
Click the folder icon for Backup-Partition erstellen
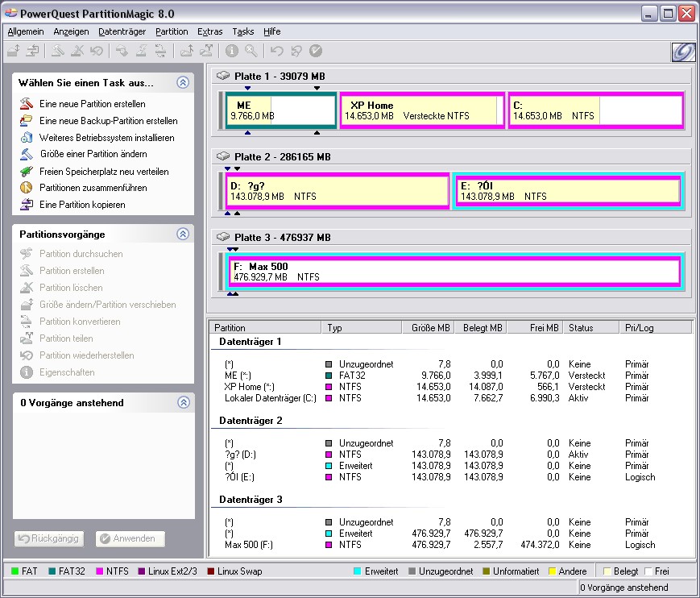click(x=27, y=121)
